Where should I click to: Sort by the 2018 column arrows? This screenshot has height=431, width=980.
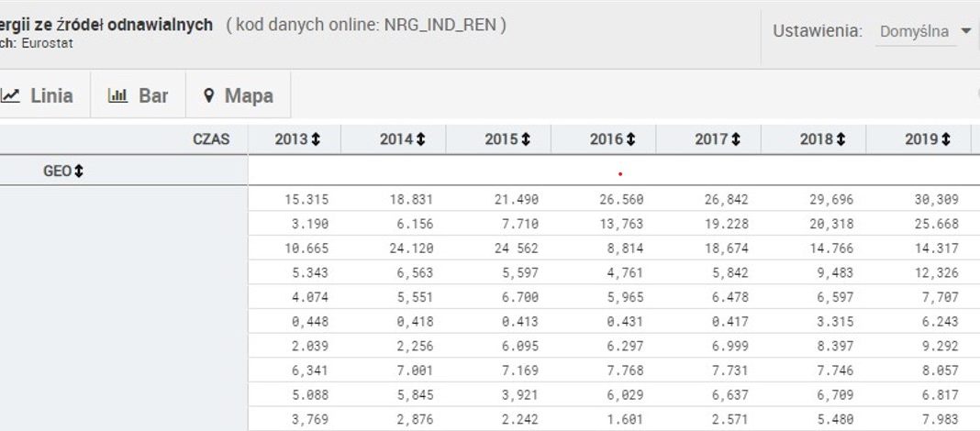pyautogui.click(x=841, y=140)
